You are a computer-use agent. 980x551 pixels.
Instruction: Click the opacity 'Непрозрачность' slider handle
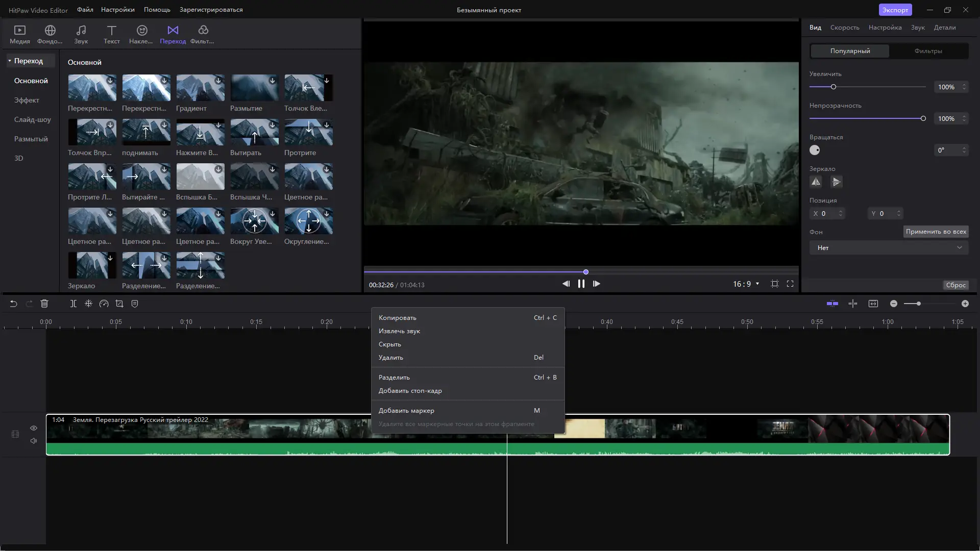923,118
